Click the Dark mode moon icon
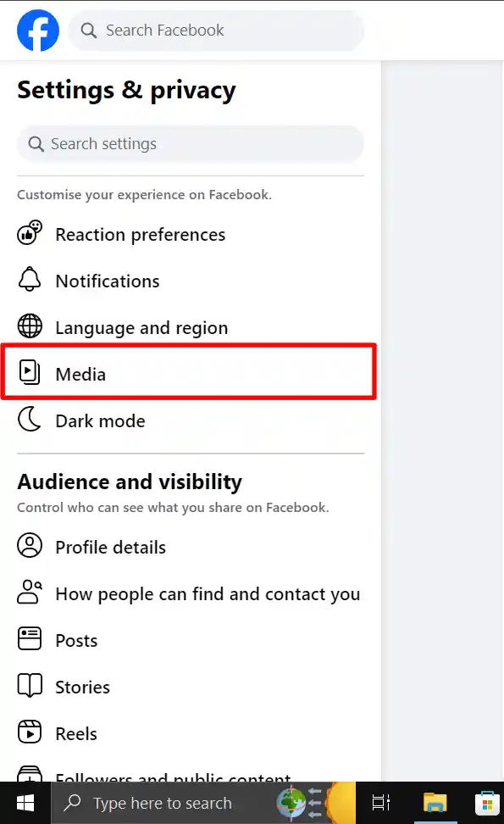The height and width of the screenshot is (824, 504). 30,420
